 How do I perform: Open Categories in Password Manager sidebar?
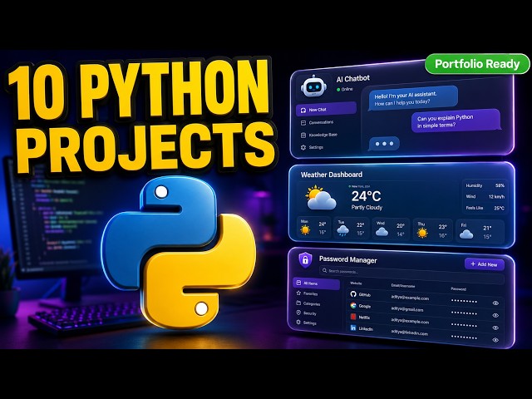click(308, 303)
